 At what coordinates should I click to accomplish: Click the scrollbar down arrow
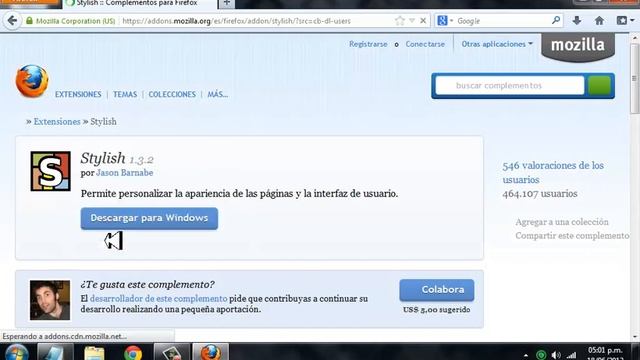point(634,337)
